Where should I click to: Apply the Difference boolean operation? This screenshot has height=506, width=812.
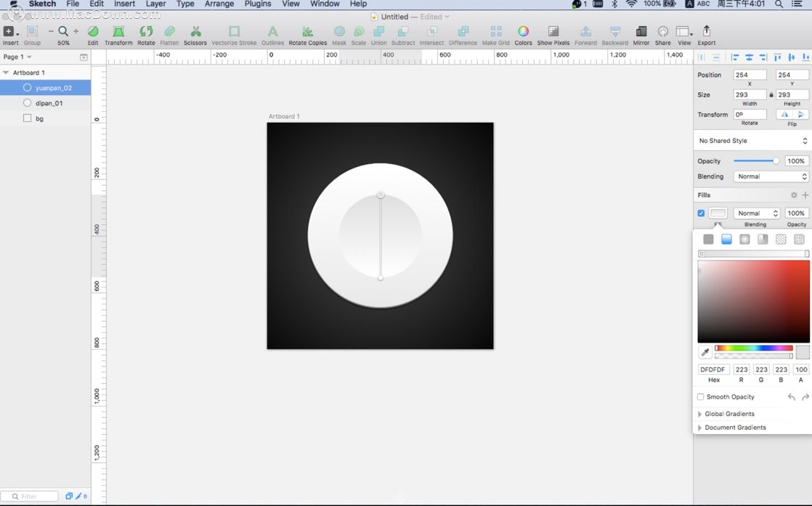463,32
